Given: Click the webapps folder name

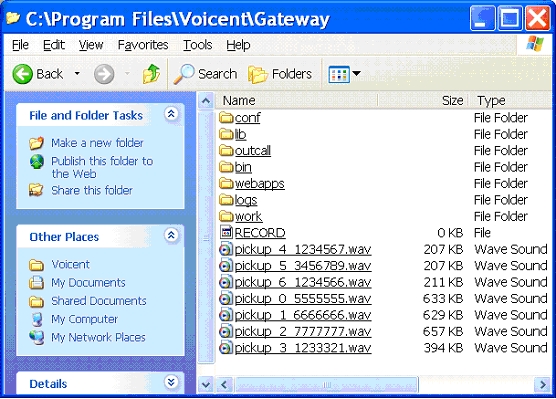Looking at the screenshot, I should click(x=260, y=184).
